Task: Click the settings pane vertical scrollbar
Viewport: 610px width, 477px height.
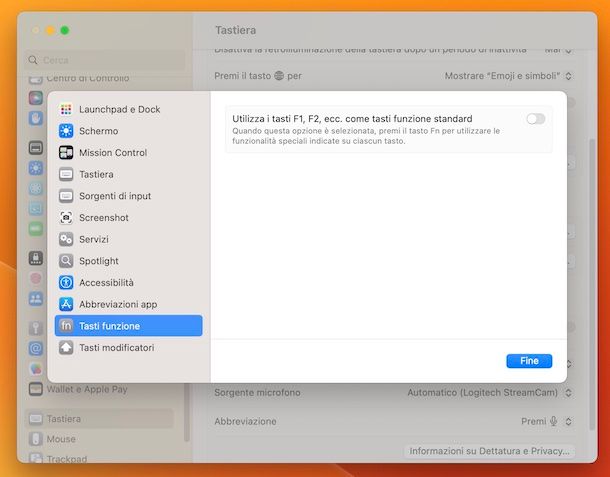Action: pyautogui.click(x=592, y=284)
